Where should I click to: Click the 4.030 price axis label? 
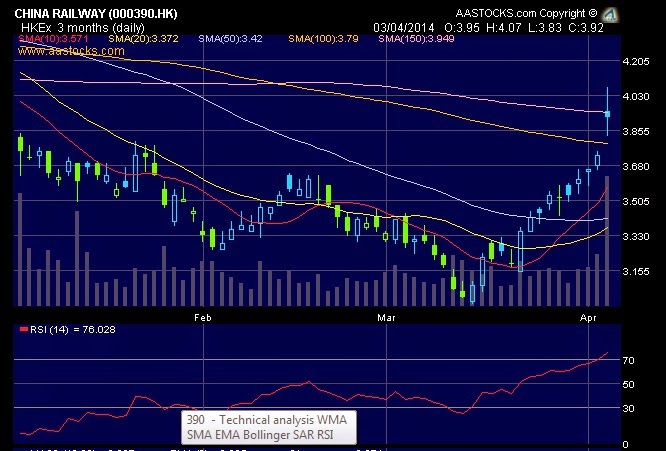pyautogui.click(x=635, y=96)
